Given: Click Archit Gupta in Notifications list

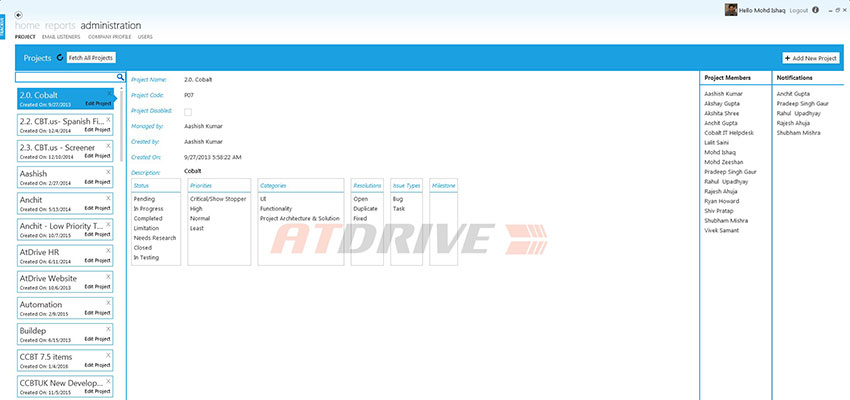Looking at the screenshot, I should [794, 94].
